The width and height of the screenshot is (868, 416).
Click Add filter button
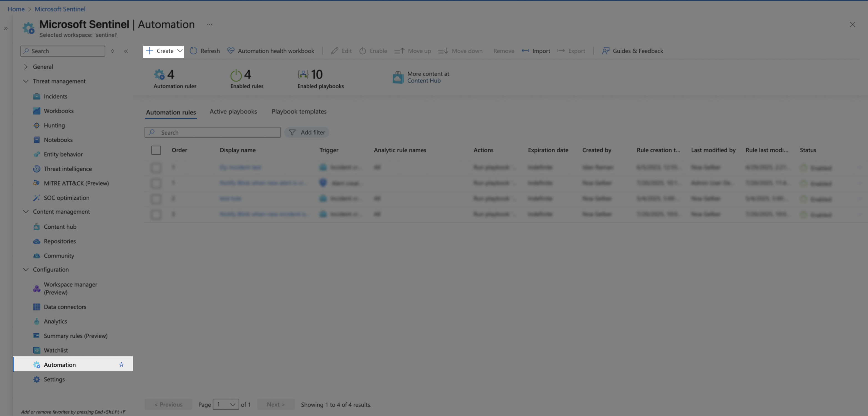pyautogui.click(x=307, y=132)
